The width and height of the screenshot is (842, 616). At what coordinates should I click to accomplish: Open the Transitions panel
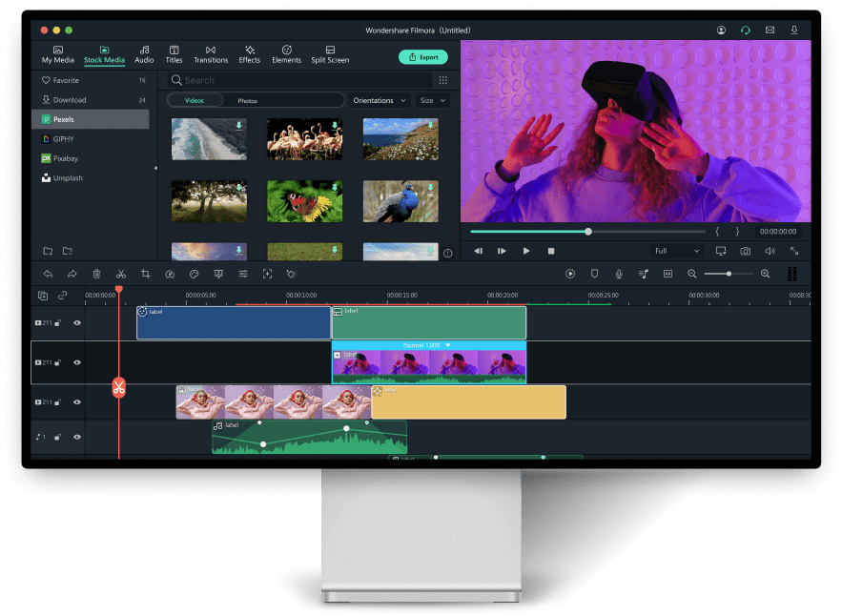click(211, 53)
